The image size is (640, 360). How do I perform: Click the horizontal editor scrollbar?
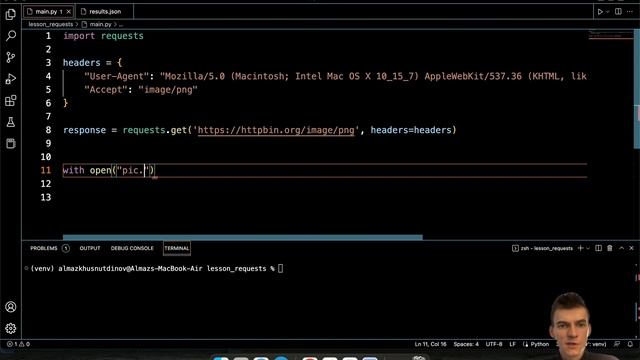tap(242, 237)
